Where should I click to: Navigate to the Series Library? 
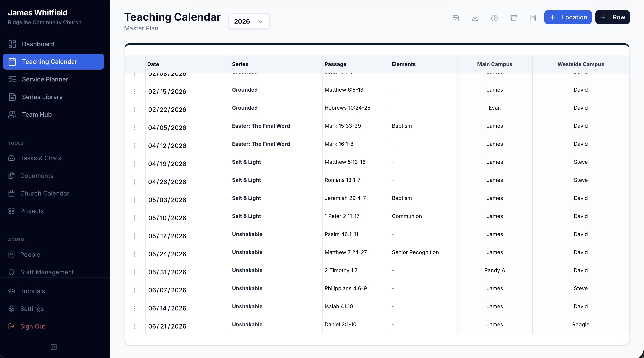click(x=42, y=97)
